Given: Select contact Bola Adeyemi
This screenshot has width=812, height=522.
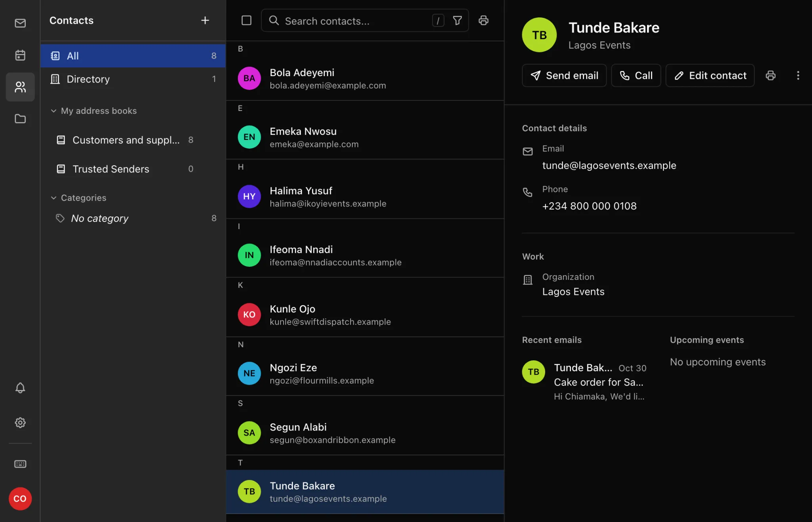Looking at the screenshot, I should pyautogui.click(x=365, y=78).
